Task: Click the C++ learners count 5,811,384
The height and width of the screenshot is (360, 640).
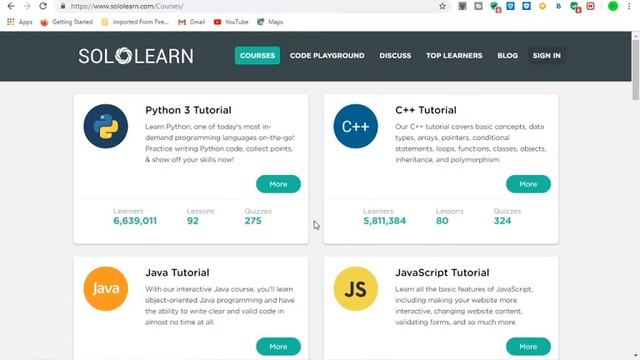Action: tap(384, 221)
